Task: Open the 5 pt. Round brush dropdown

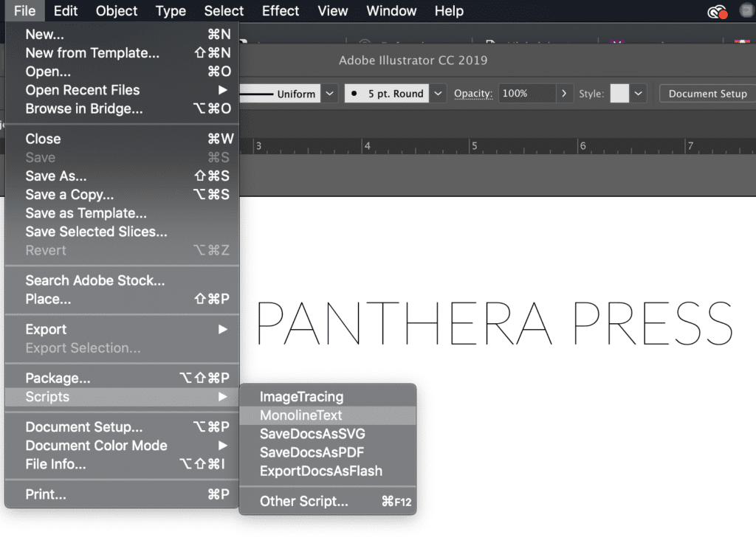Action: click(x=437, y=94)
